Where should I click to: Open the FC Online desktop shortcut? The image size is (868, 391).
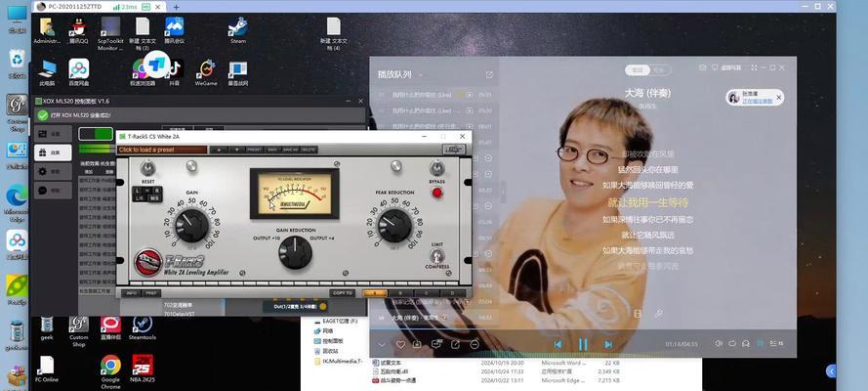click(47, 369)
